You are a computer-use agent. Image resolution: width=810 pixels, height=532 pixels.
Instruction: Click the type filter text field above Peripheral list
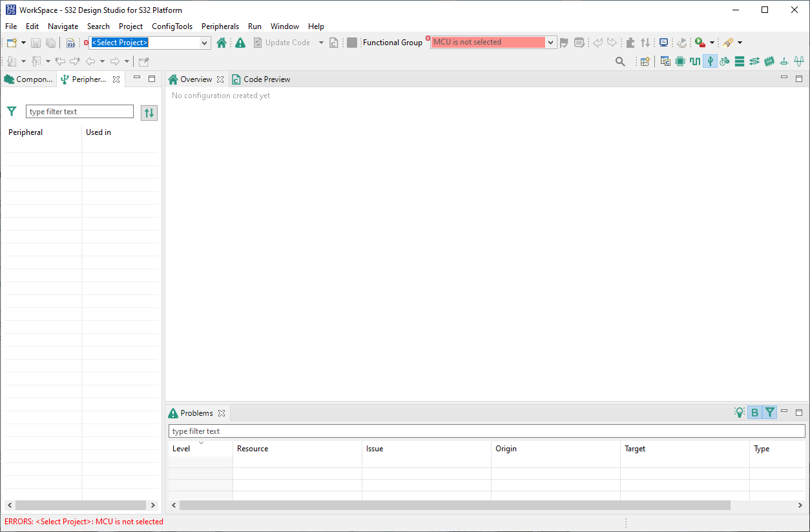click(x=79, y=111)
